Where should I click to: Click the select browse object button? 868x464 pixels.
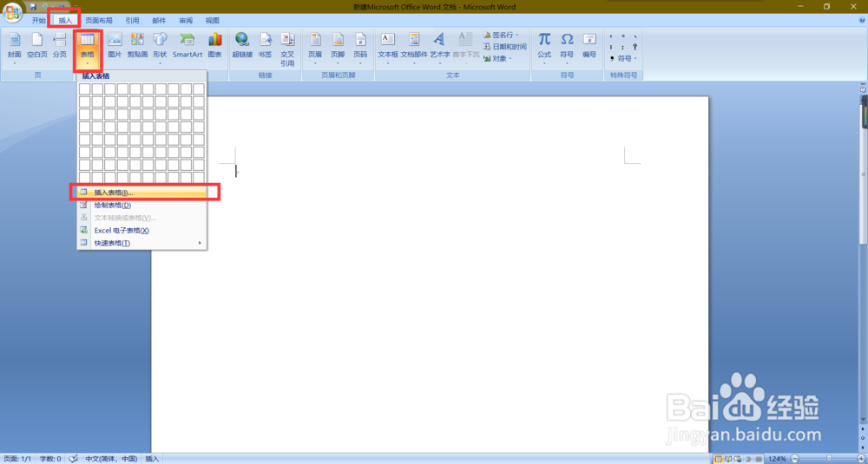863,437
